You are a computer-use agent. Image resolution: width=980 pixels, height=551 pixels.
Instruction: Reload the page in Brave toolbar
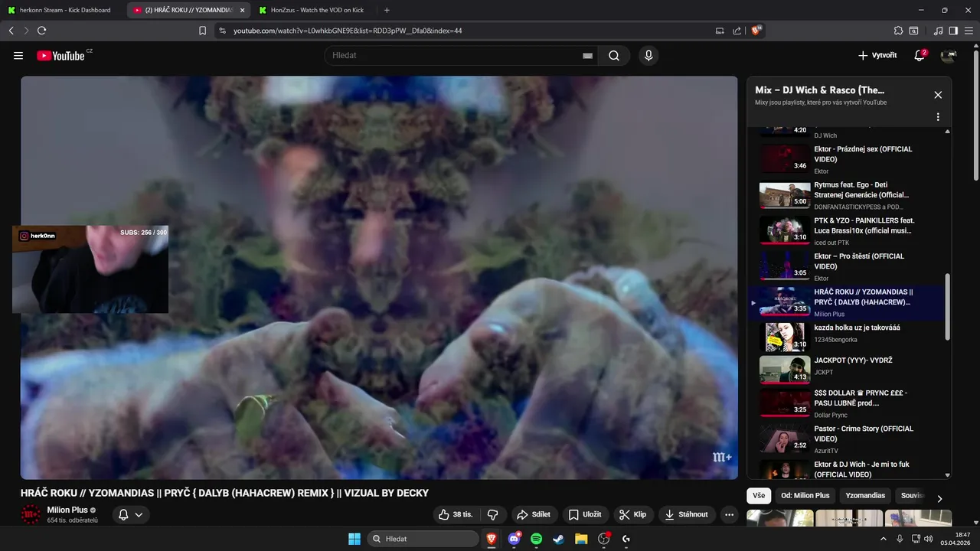click(41, 31)
